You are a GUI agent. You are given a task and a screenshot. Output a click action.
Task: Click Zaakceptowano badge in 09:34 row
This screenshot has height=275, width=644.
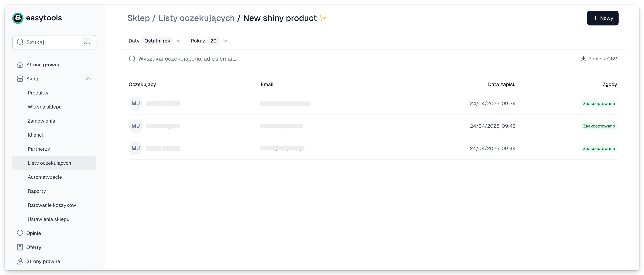point(599,104)
